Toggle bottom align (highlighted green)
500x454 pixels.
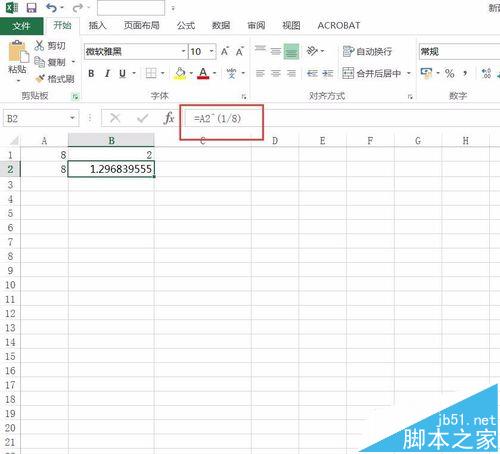pos(291,52)
